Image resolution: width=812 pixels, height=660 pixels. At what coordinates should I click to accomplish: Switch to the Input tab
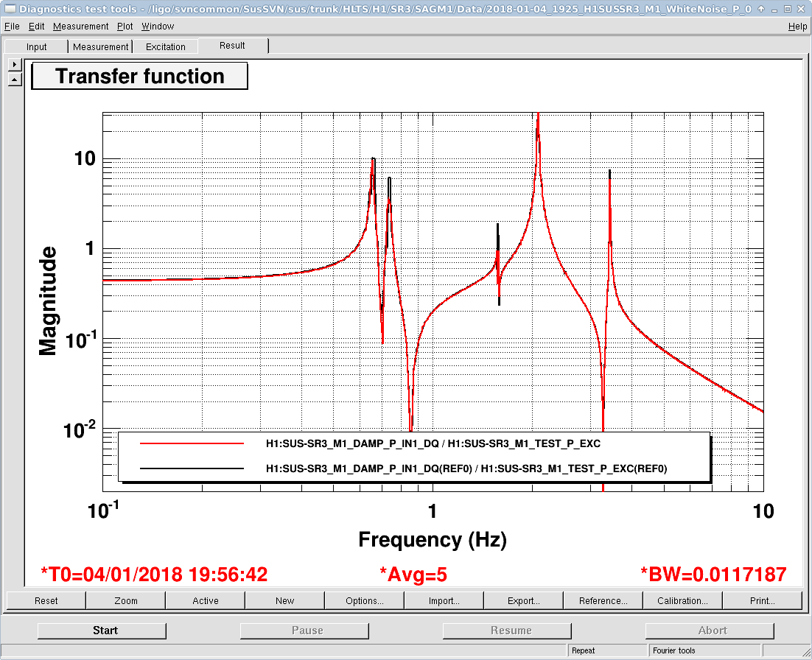[36, 46]
